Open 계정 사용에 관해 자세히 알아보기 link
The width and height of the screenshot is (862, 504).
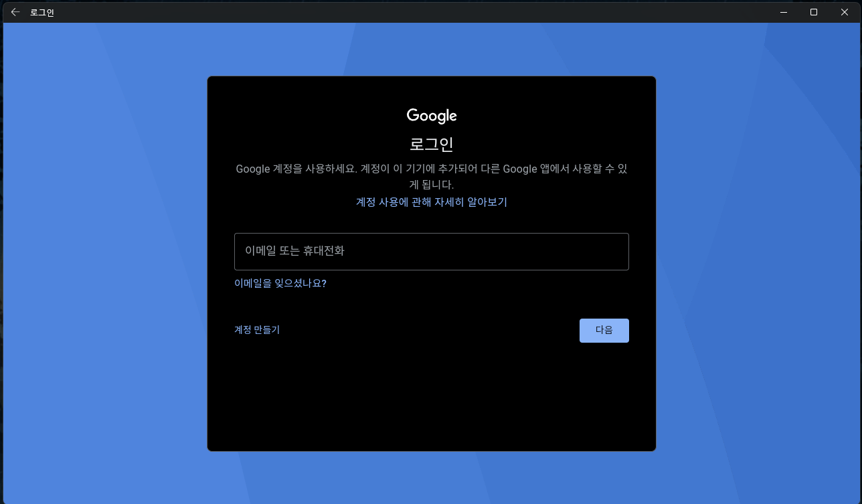point(432,202)
